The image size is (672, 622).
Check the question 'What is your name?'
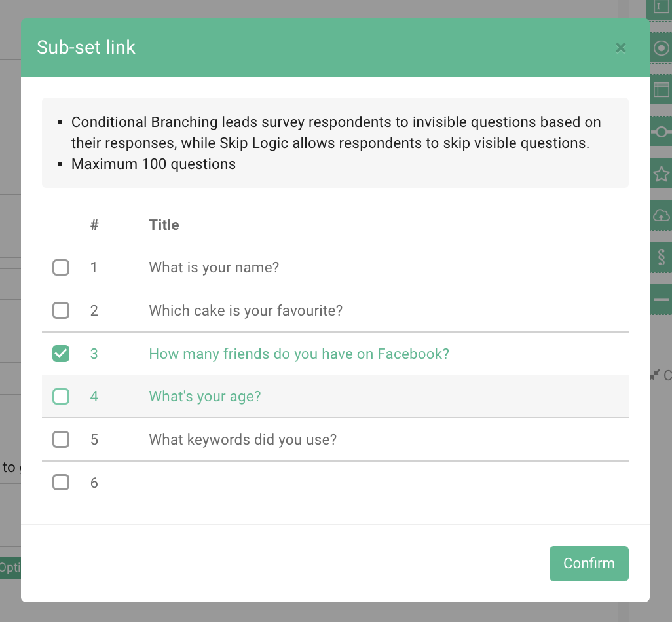[x=60, y=267]
